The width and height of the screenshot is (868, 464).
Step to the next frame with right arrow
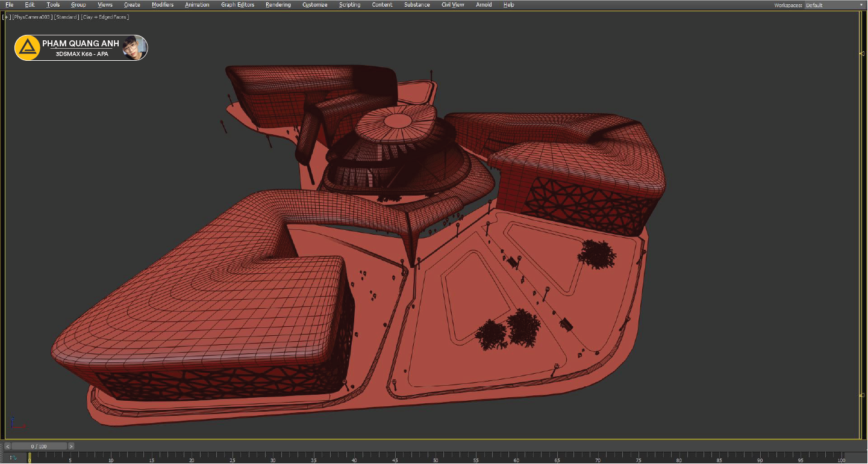[x=71, y=447]
